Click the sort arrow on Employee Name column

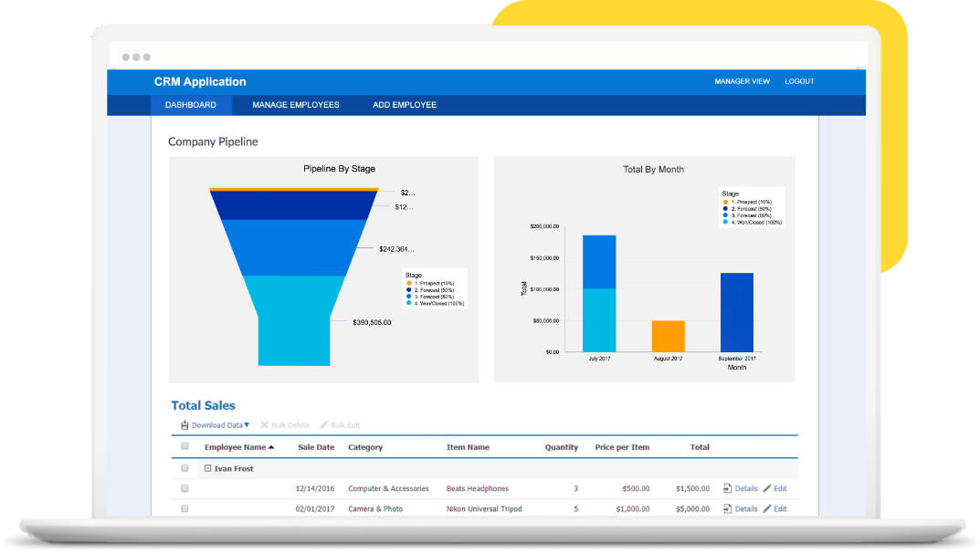point(271,446)
